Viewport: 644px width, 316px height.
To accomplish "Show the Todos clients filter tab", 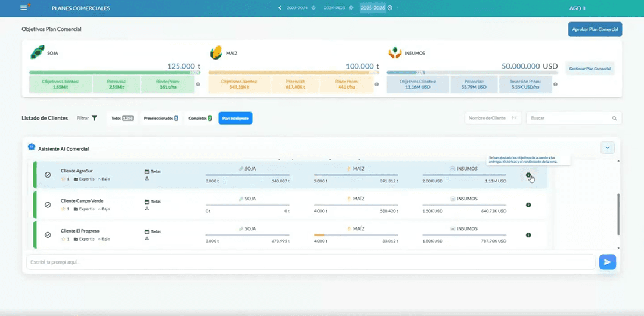I will (122, 118).
